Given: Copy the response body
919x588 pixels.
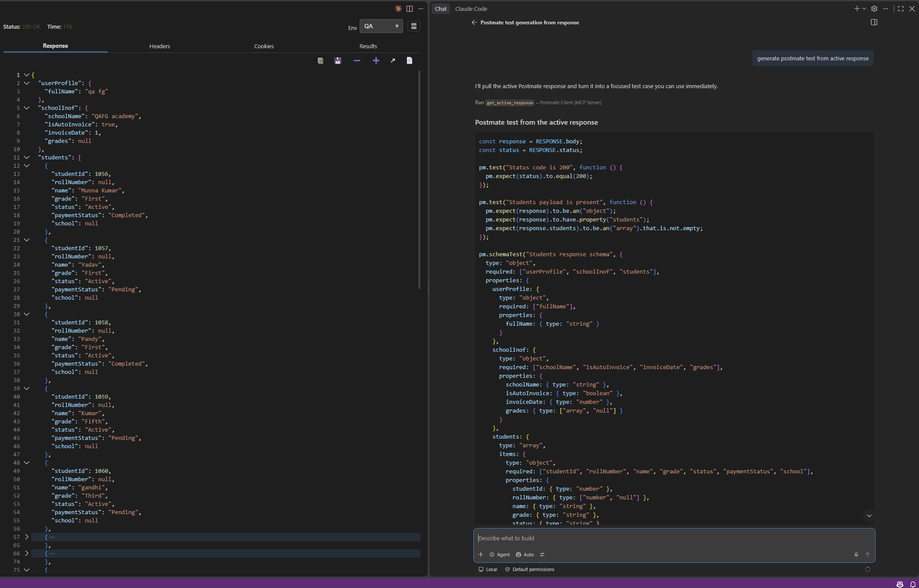Looking at the screenshot, I should pyautogui.click(x=321, y=61).
